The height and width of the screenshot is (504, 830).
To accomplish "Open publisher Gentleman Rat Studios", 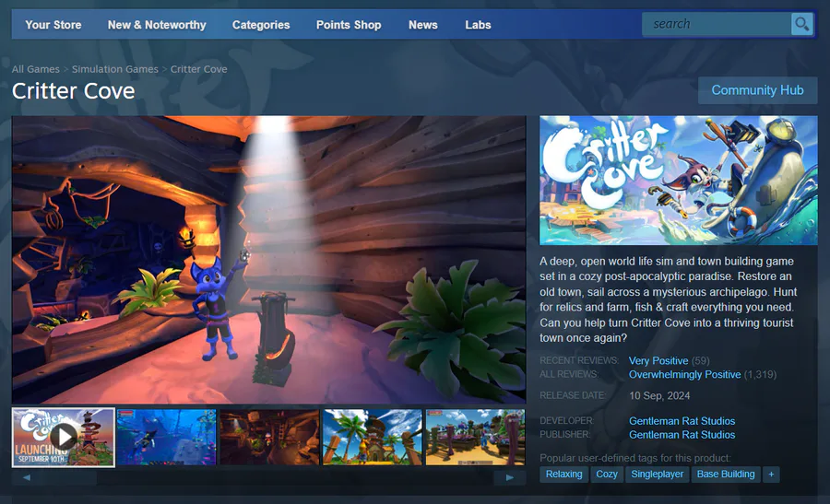I will (682, 435).
